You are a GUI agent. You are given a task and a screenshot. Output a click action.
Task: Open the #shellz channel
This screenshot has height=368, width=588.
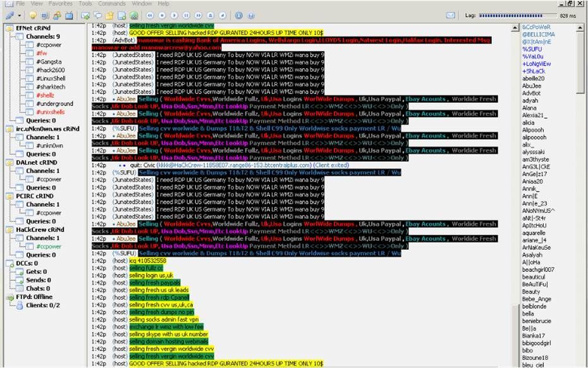coord(45,95)
